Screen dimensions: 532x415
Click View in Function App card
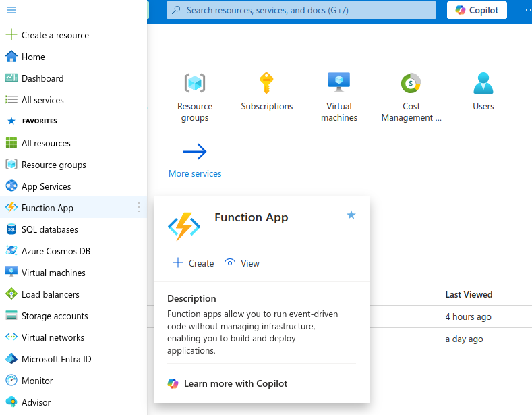(242, 263)
